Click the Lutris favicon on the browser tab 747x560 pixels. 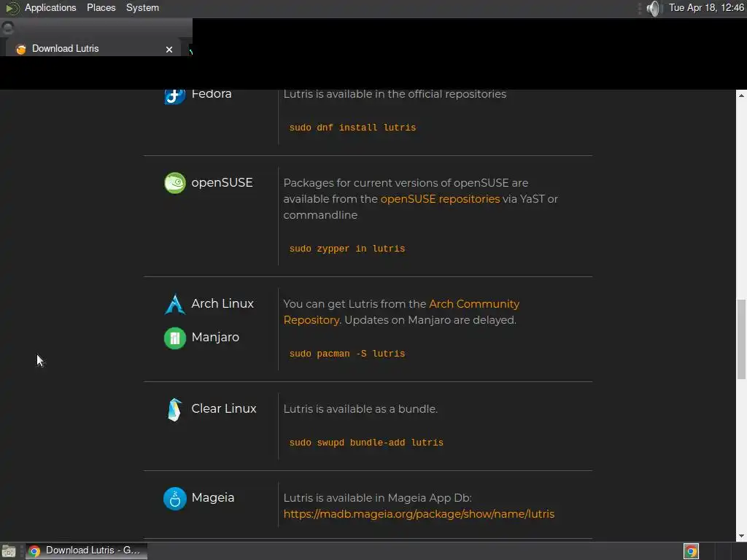tap(21, 49)
